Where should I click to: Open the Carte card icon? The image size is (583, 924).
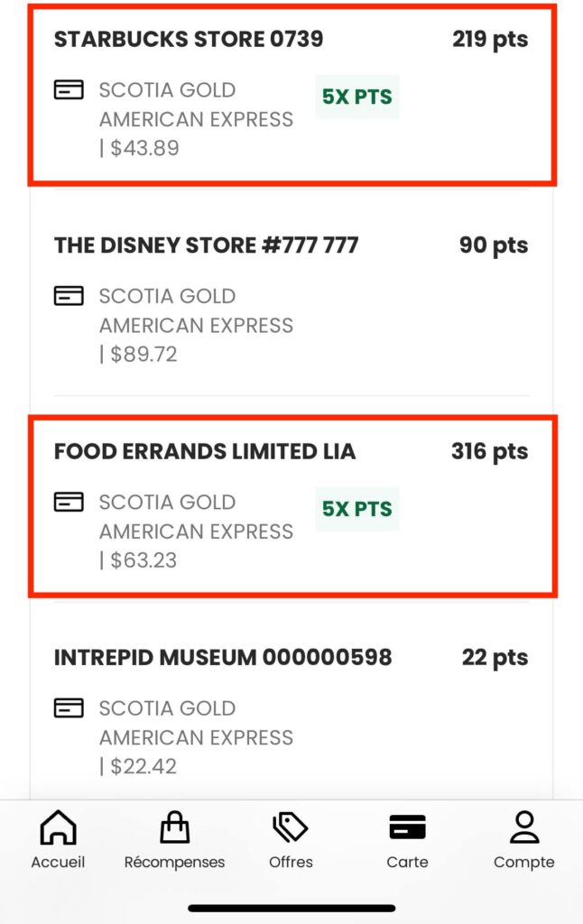407,827
